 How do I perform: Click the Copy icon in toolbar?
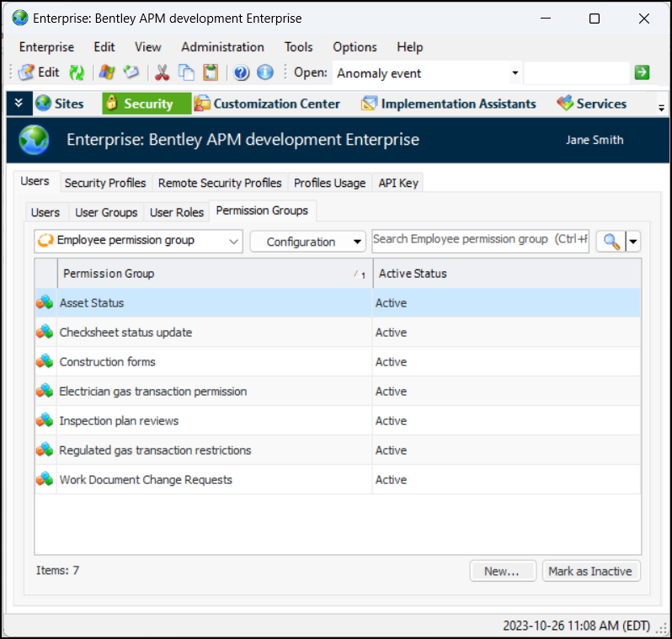point(186,72)
